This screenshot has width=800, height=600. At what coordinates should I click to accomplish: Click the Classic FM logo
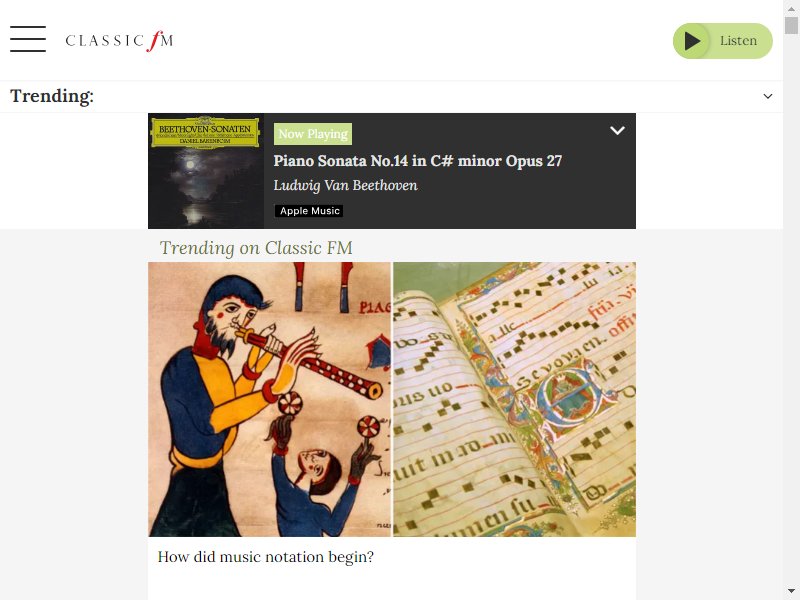pyautogui.click(x=119, y=40)
